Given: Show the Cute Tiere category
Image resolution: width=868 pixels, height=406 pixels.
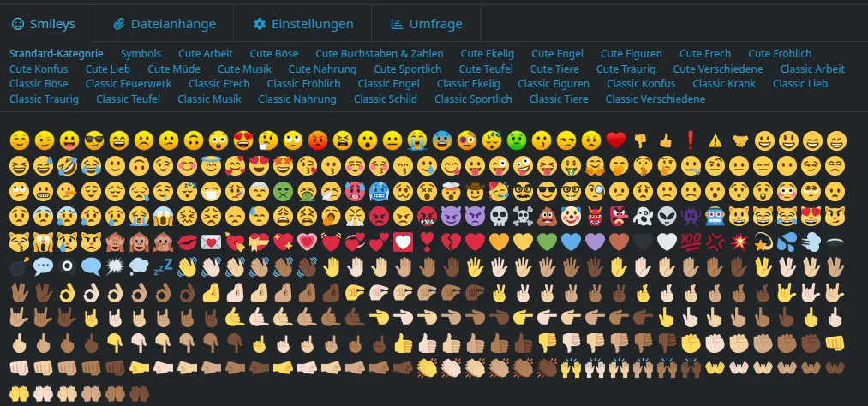Looking at the screenshot, I should 554,69.
